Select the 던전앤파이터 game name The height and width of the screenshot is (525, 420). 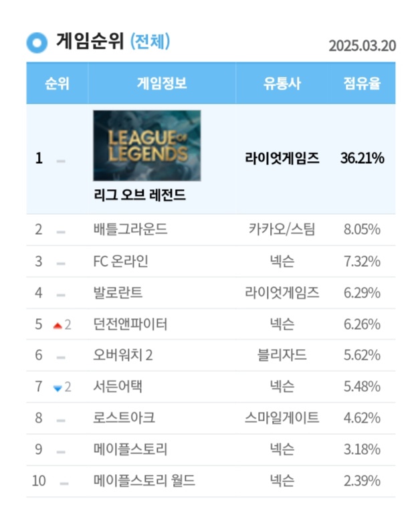pos(130,324)
